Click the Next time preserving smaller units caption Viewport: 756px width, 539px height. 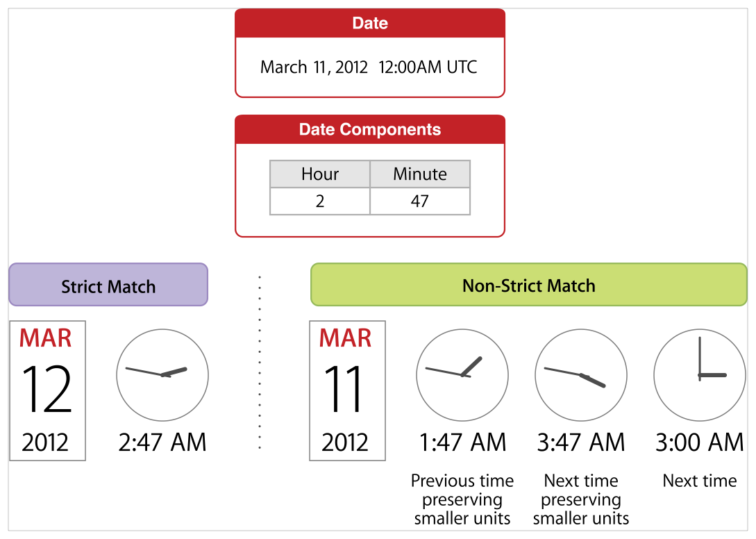[x=581, y=499]
